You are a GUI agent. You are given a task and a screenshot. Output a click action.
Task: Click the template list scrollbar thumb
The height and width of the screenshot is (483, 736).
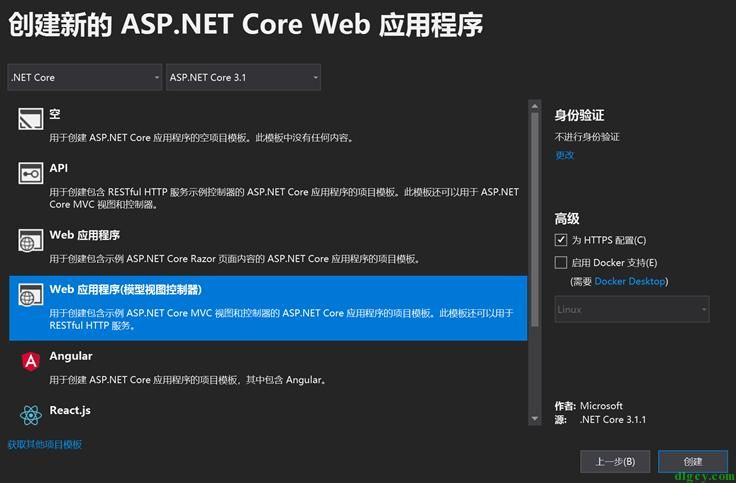coord(535,220)
